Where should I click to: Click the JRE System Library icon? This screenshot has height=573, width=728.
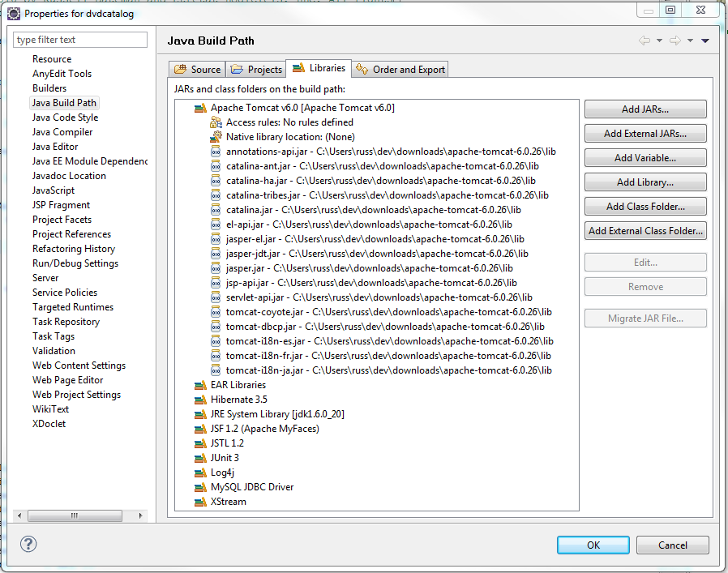200,415
